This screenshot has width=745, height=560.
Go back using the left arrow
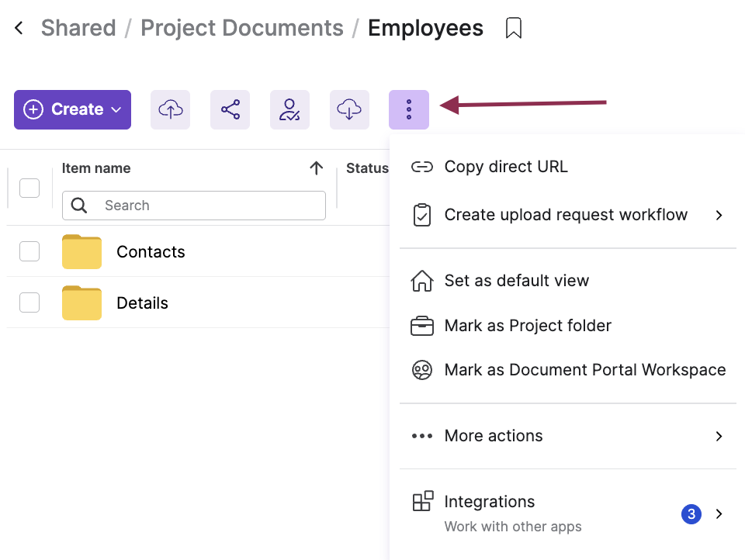point(19,29)
